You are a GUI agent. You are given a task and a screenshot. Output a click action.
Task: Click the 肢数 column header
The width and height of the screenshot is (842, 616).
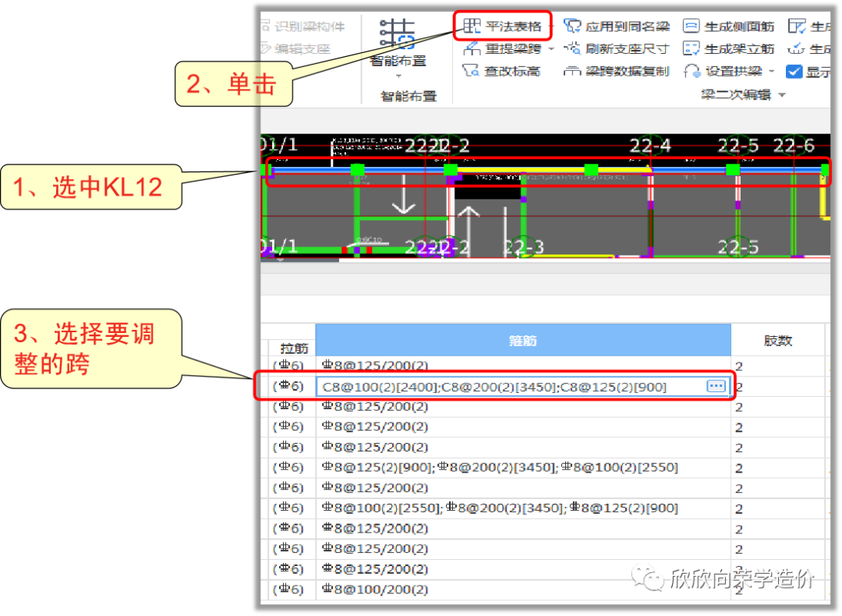pyautogui.click(x=777, y=340)
